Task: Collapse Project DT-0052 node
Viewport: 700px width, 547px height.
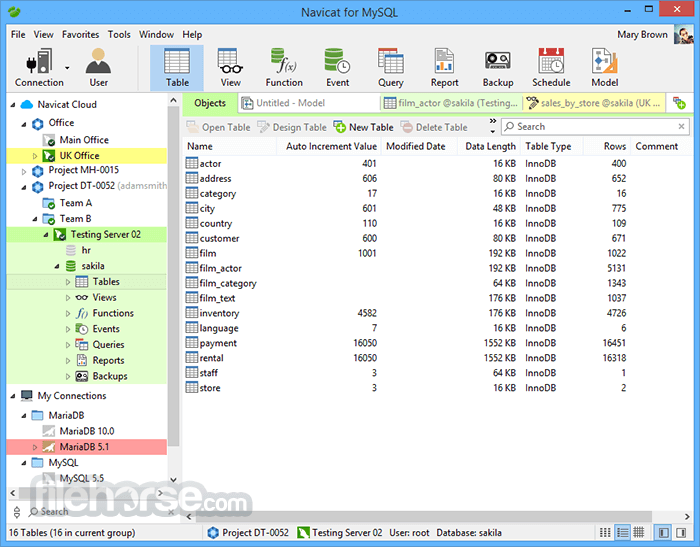Action: (x=24, y=187)
